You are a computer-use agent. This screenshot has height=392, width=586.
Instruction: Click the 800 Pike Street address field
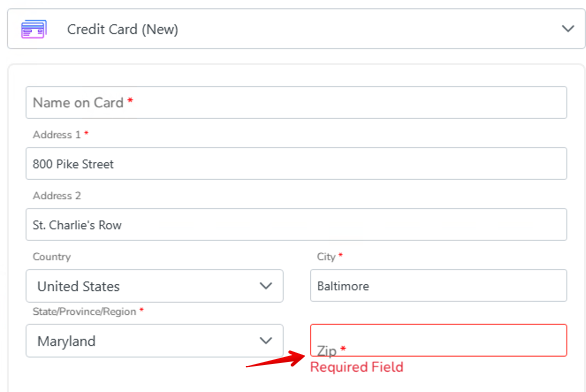[x=296, y=163]
